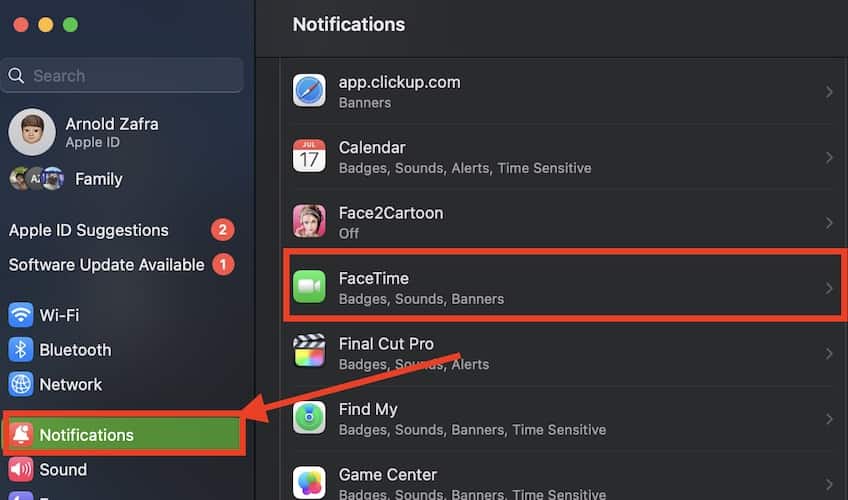This screenshot has height=500, width=848.
Task: Click the Search field
Action: pos(122,75)
